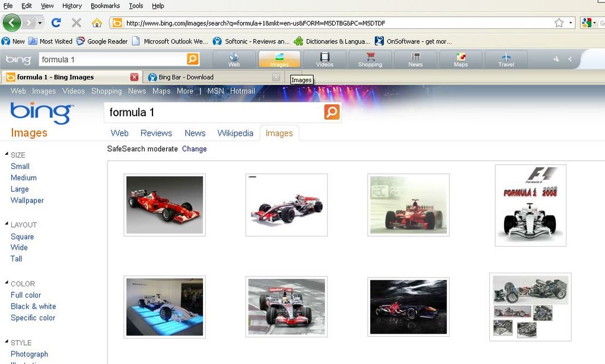Click the Bing Bar Videos button
605x364 pixels.
[x=324, y=60]
